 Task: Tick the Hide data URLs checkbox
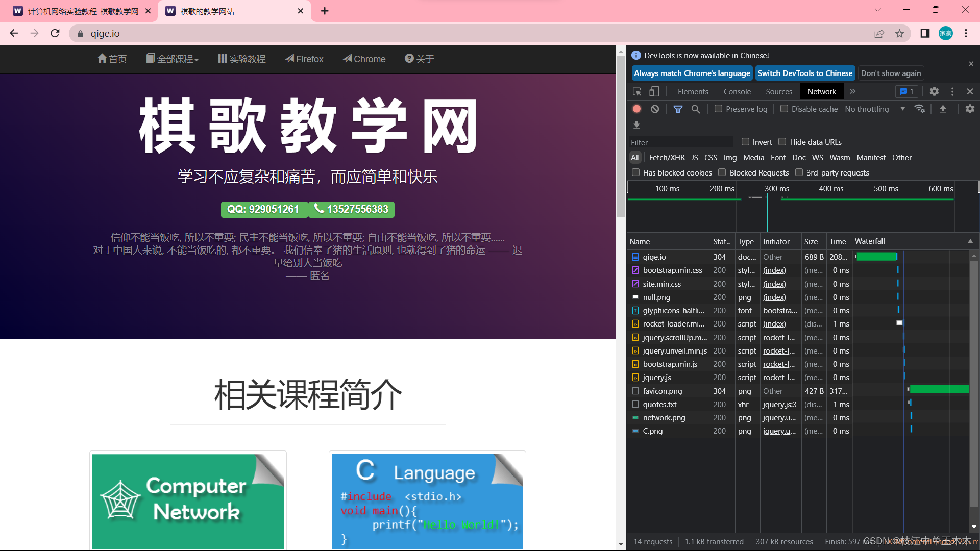782,142
